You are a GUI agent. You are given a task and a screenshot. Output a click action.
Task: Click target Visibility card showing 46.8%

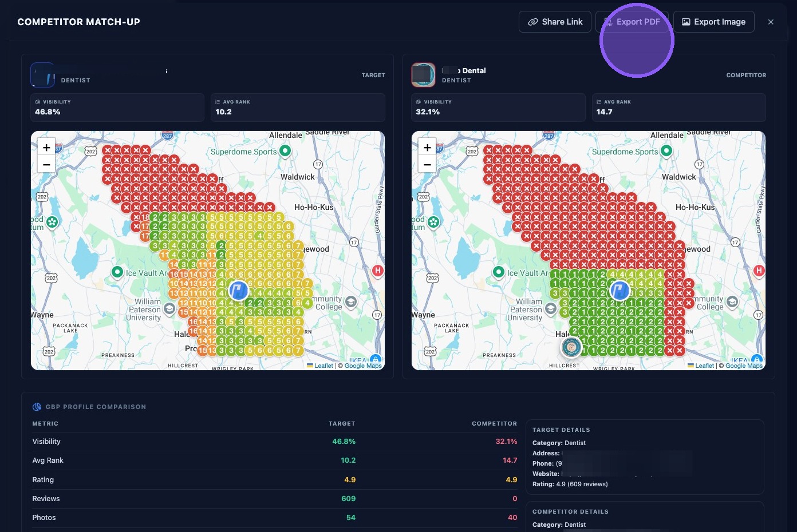117,108
